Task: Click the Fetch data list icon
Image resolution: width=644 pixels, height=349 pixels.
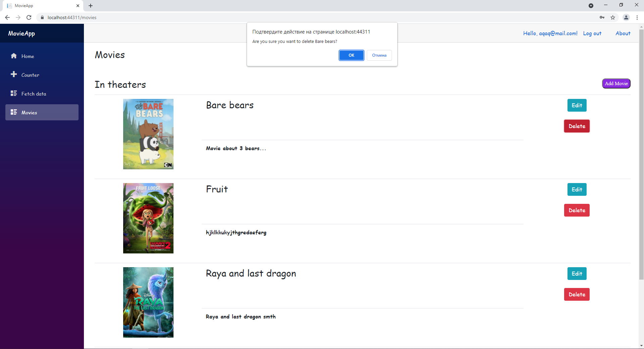Action: tap(14, 93)
